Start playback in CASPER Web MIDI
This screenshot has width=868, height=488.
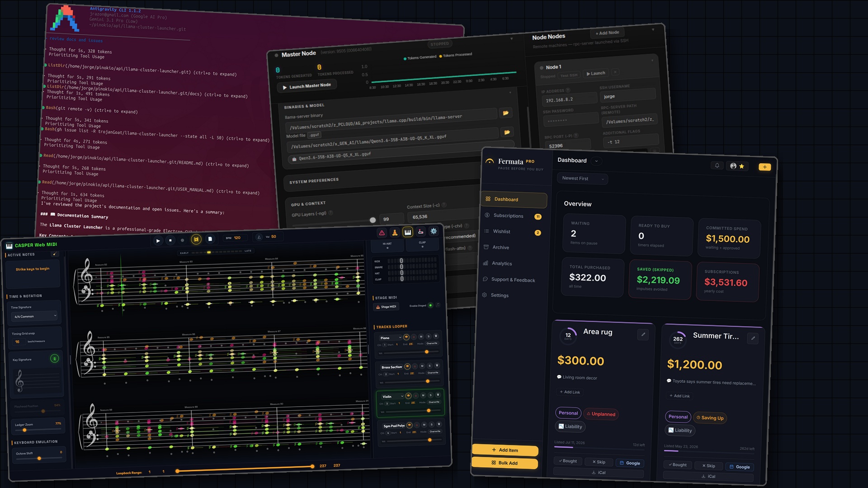pos(158,241)
